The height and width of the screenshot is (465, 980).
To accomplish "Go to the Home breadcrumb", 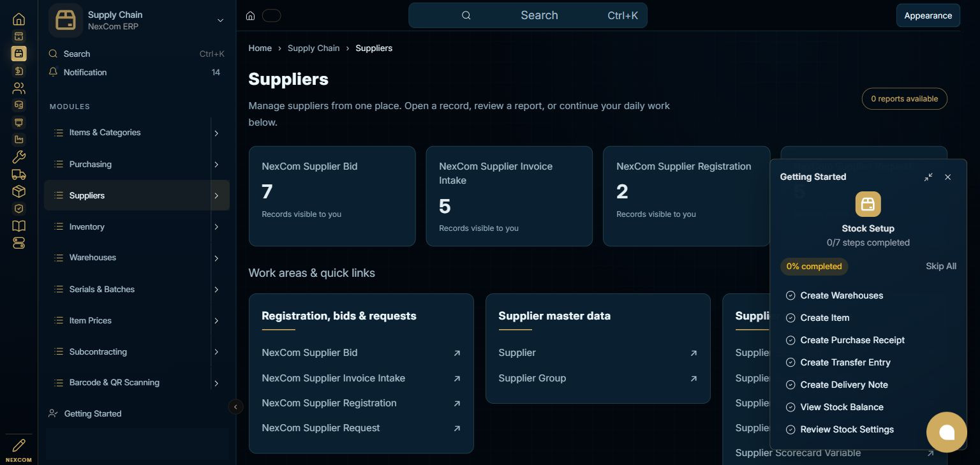I will (260, 48).
